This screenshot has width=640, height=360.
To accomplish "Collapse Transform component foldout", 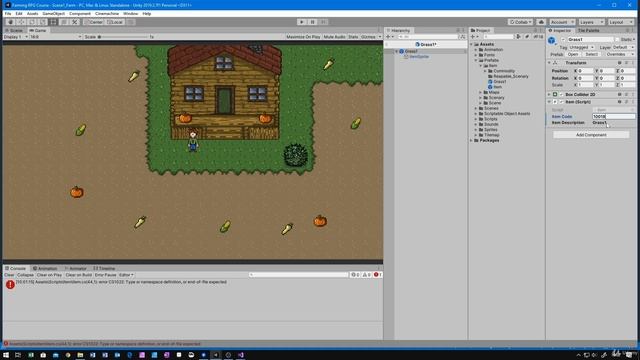I will pos(549,63).
